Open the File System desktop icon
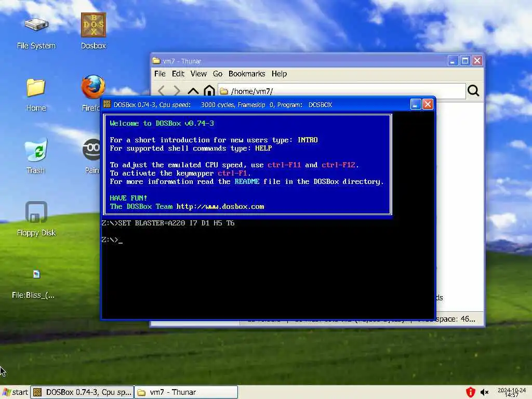 [x=36, y=25]
